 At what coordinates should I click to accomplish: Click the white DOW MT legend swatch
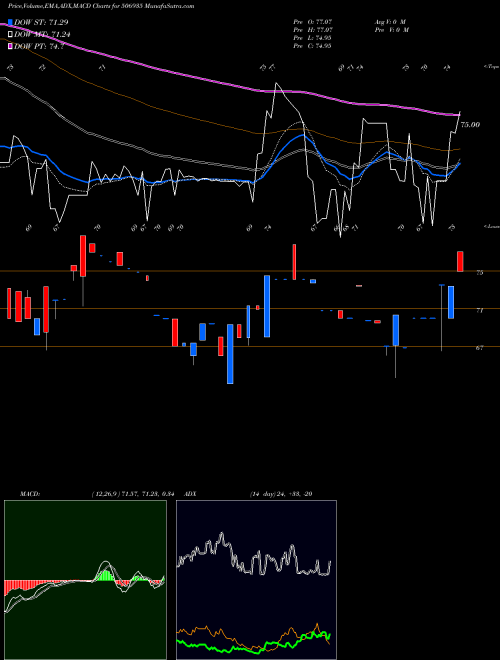click(11, 35)
